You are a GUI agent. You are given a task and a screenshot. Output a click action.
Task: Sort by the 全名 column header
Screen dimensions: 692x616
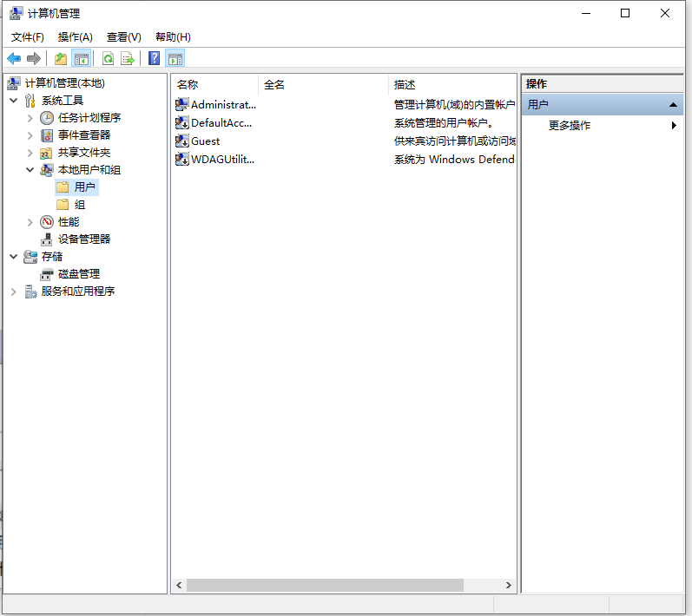point(323,84)
